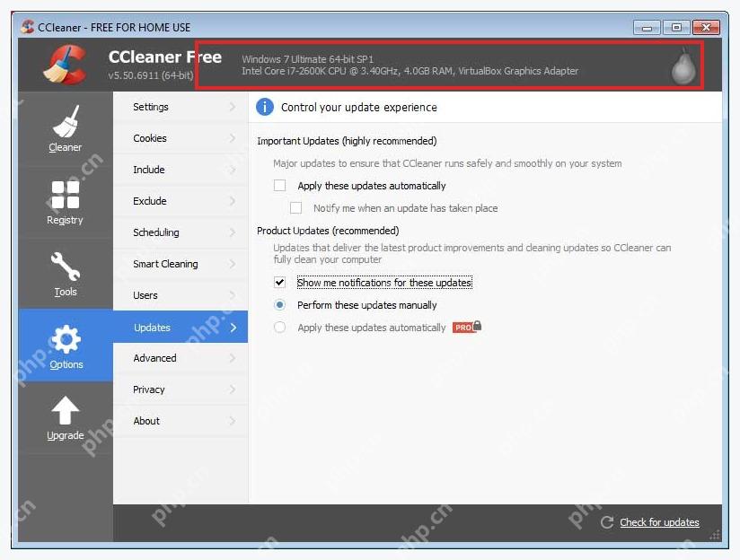Viewport: 740px width, 560px height.
Task: Minimize the CCleaner window
Action: click(x=647, y=27)
